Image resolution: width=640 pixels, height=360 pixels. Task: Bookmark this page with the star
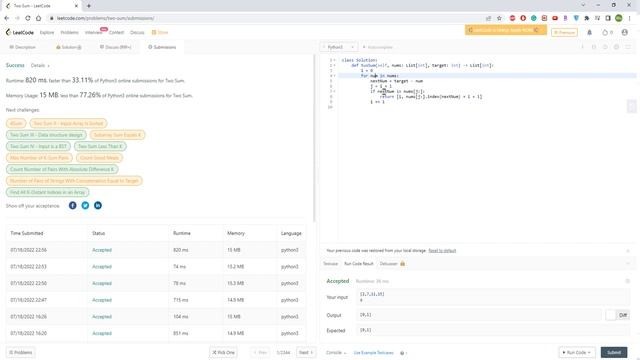tap(499, 18)
